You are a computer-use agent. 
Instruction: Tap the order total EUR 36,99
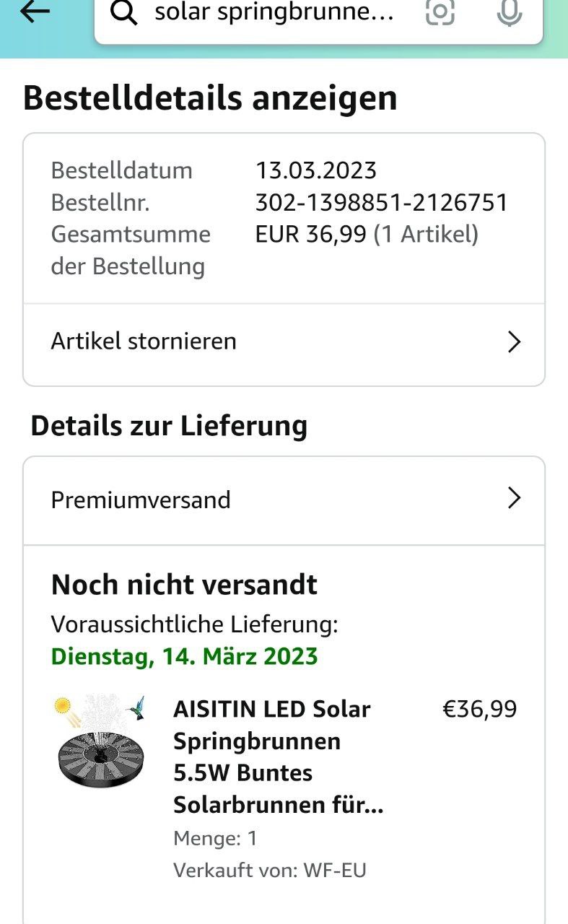point(311,235)
